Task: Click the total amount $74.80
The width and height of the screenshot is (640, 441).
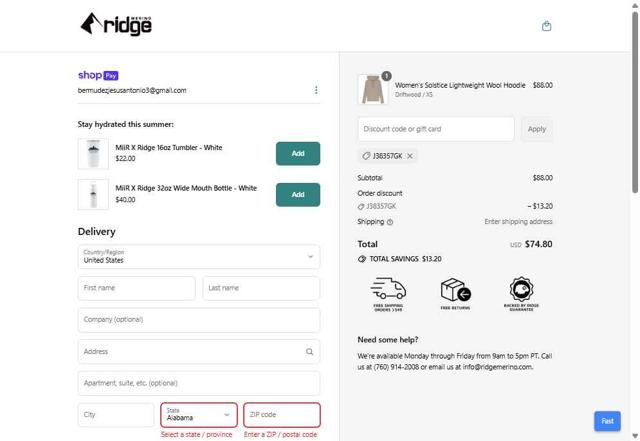Action: click(x=538, y=244)
